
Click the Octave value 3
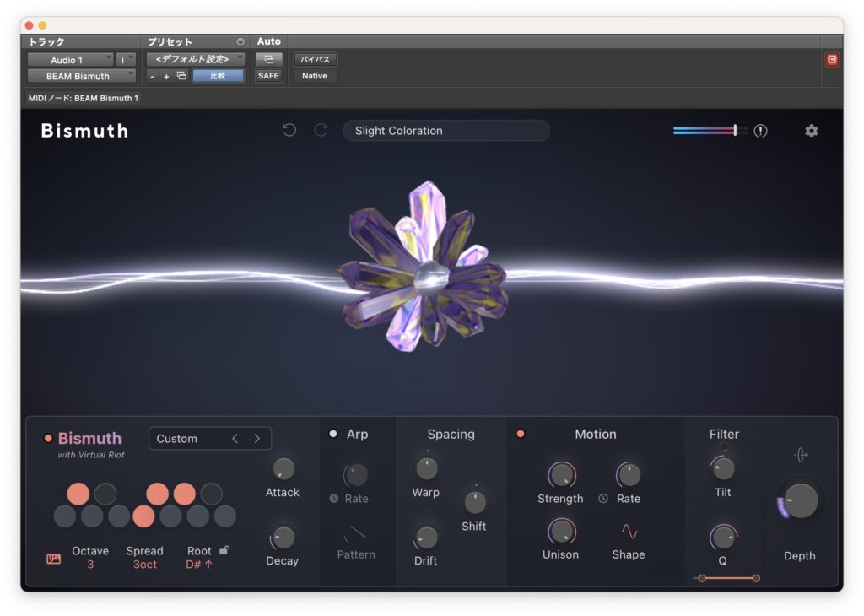pyautogui.click(x=90, y=565)
